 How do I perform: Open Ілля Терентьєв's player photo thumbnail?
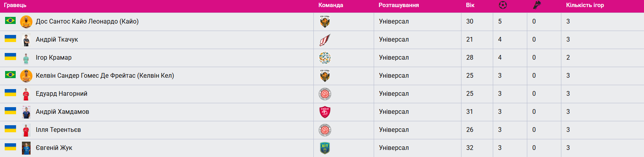point(26,130)
